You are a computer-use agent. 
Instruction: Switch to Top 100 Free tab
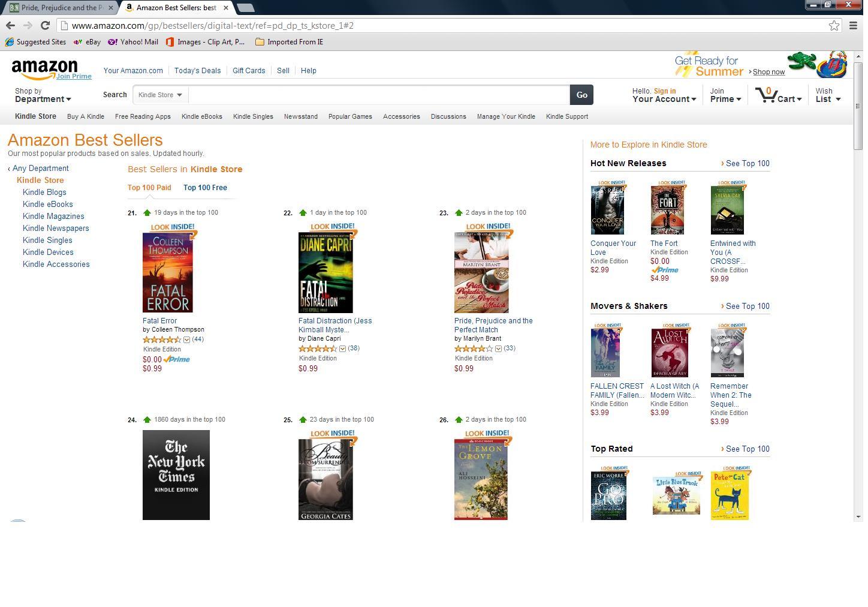click(x=205, y=188)
